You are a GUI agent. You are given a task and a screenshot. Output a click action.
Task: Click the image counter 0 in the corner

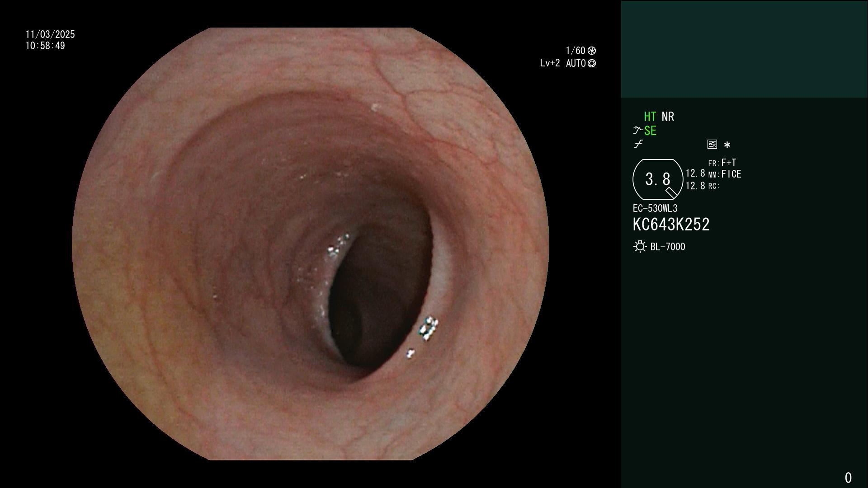click(848, 478)
